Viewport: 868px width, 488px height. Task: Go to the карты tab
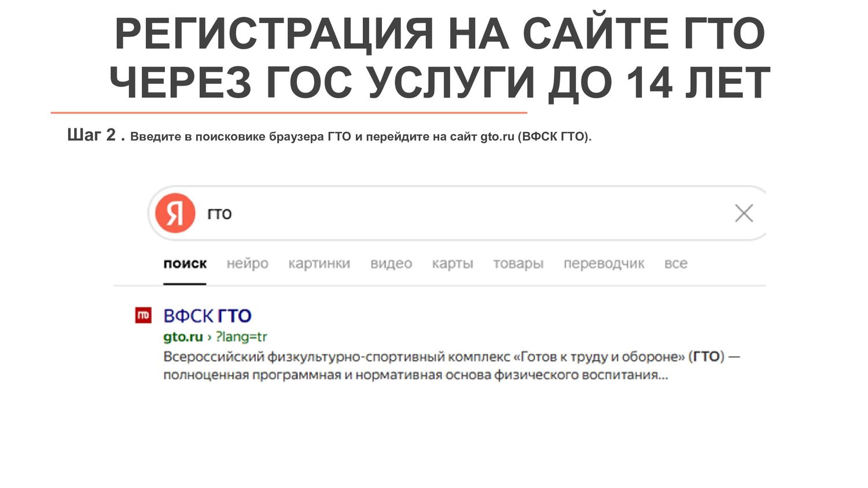[x=453, y=264]
